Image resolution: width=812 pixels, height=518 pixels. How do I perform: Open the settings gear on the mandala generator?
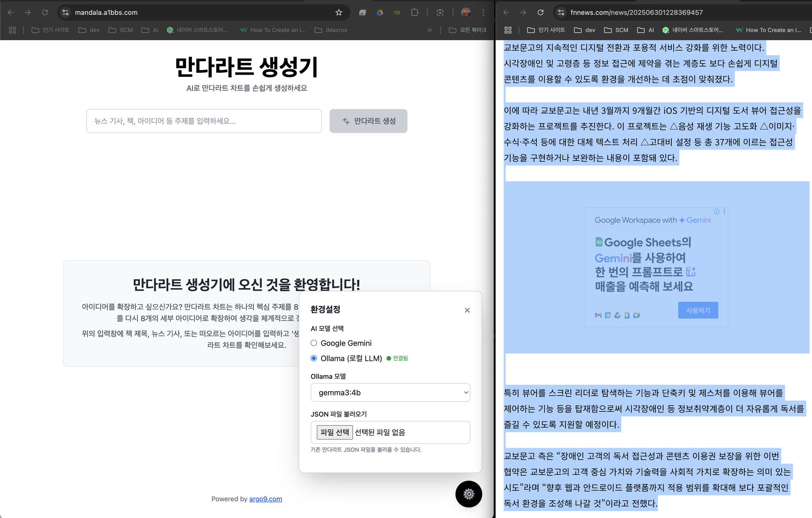point(468,494)
